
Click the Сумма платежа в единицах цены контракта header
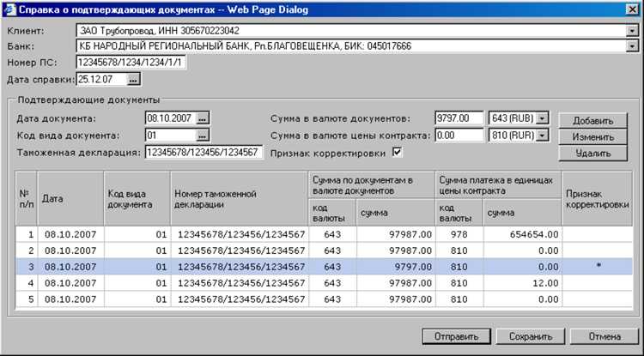498,185
